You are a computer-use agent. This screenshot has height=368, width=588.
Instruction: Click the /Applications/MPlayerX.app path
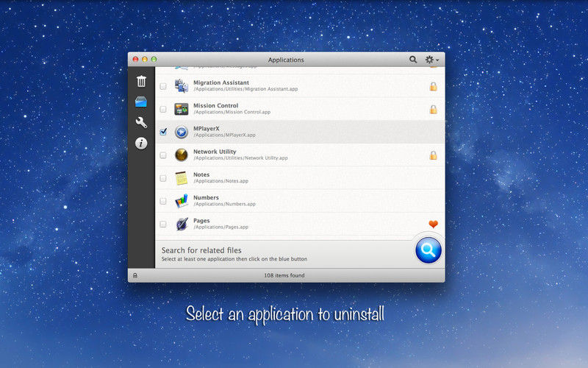coord(224,135)
